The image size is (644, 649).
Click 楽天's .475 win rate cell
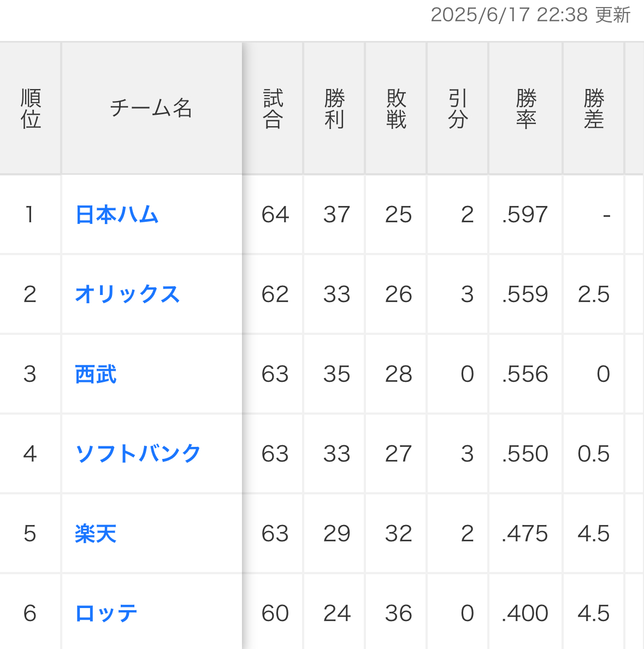(525, 534)
